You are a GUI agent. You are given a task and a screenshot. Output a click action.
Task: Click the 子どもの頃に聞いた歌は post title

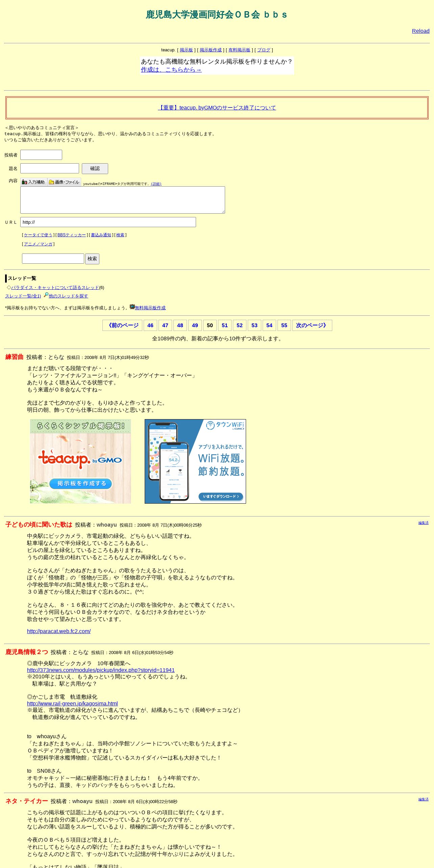point(39,525)
